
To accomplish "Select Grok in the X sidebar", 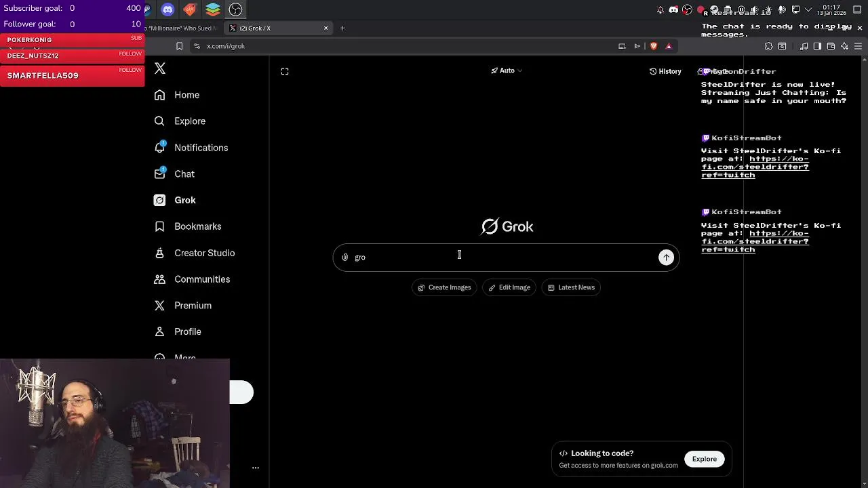I will click(175, 201).
